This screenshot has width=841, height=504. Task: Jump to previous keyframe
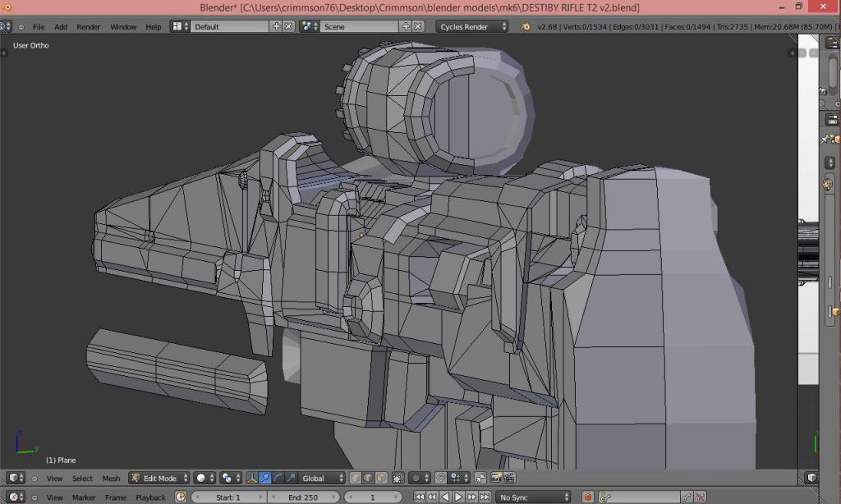coord(432,497)
